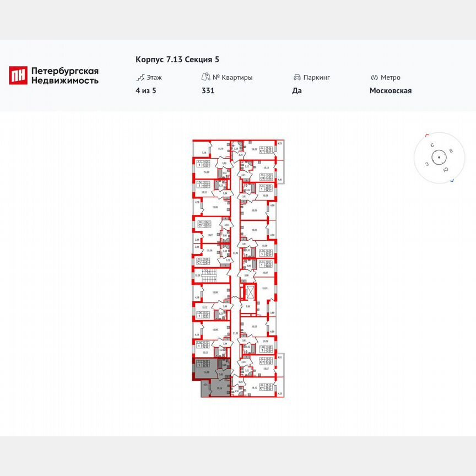This screenshot has width=476, height=476.
Task: Click the heading Корпус 7.13 Секция 5
Action: pyautogui.click(x=177, y=59)
